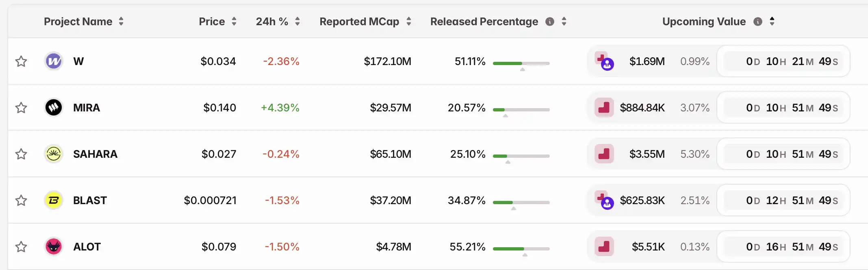The width and height of the screenshot is (868, 270).
Task: Click the MIRA project logo icon
Action: pyautogui.click(x=54, y=108)
